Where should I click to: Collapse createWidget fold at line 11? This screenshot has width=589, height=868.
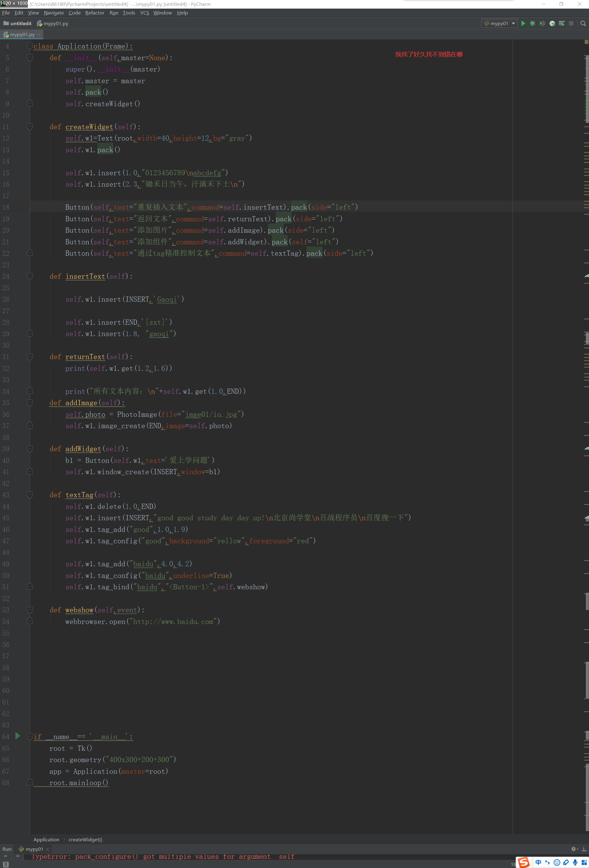point(30,127)
